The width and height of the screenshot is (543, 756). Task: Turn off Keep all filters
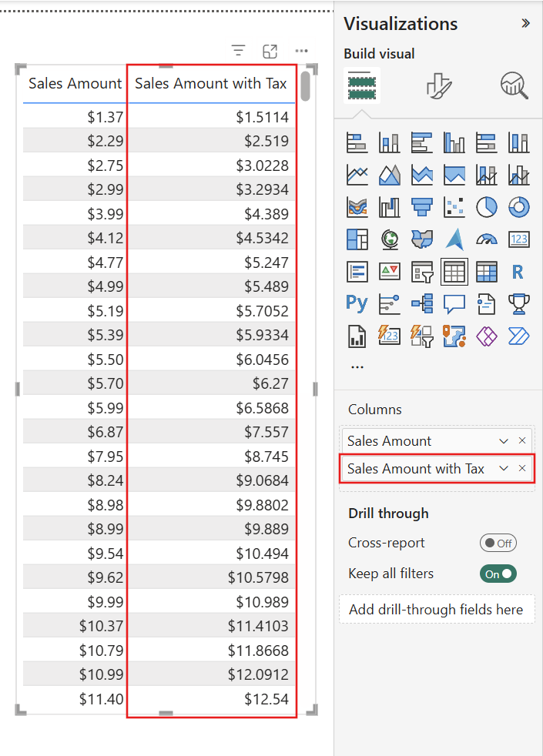click(x=498, y=574)
